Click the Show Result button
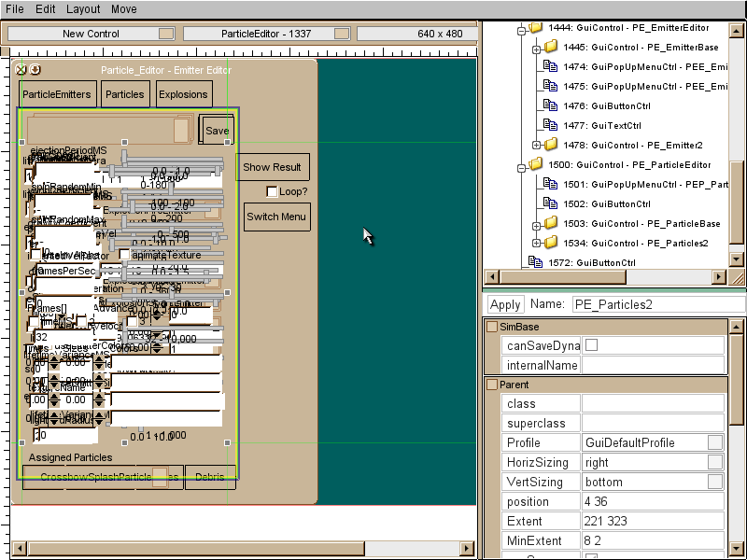The width and height of the screenshot is (747, 560). click(272, 167)
